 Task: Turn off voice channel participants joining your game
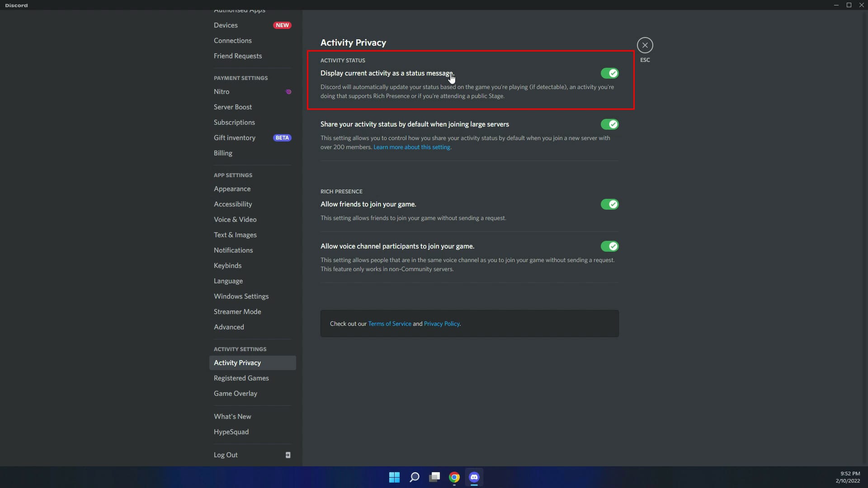coord(610,246)
